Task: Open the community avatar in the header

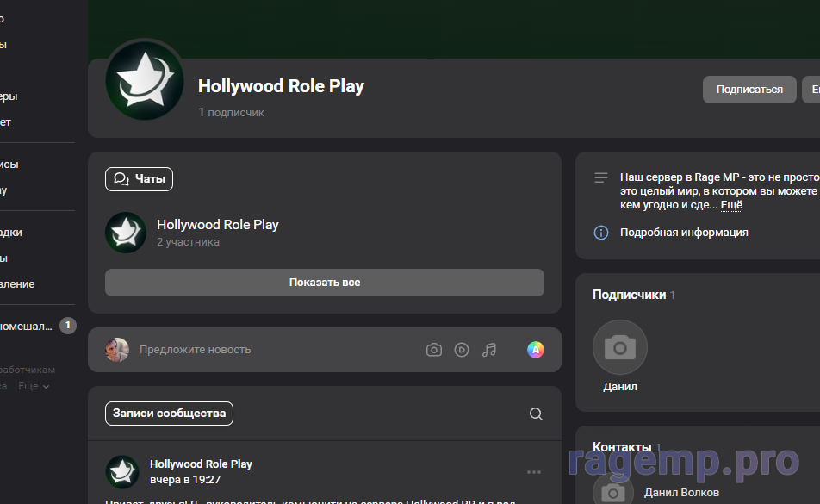Action: pos(145,80)
